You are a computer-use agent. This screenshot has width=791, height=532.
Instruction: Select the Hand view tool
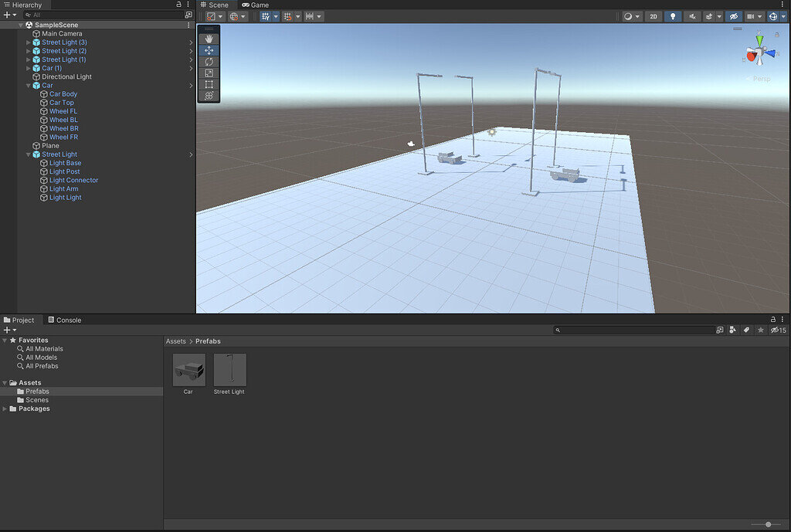click(x=209, y=39)
